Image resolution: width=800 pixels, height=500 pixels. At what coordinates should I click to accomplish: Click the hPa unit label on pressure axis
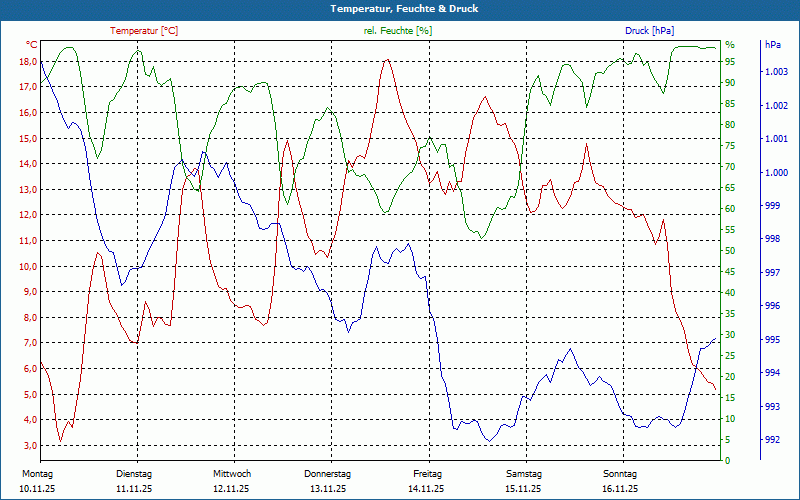pos(773,45)
